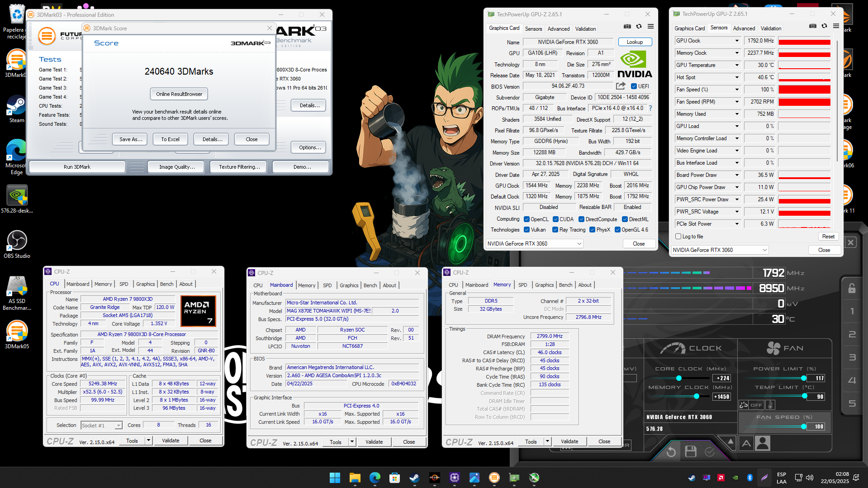Switch to the Validation tab in GPU-Z Sensors window

[x=771, y=28]
